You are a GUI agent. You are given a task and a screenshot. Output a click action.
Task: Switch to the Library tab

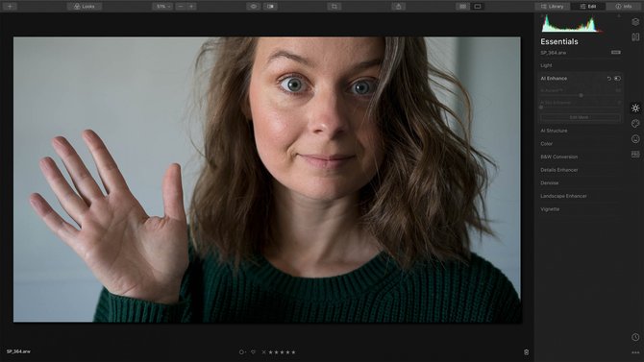tap(552, 6)
